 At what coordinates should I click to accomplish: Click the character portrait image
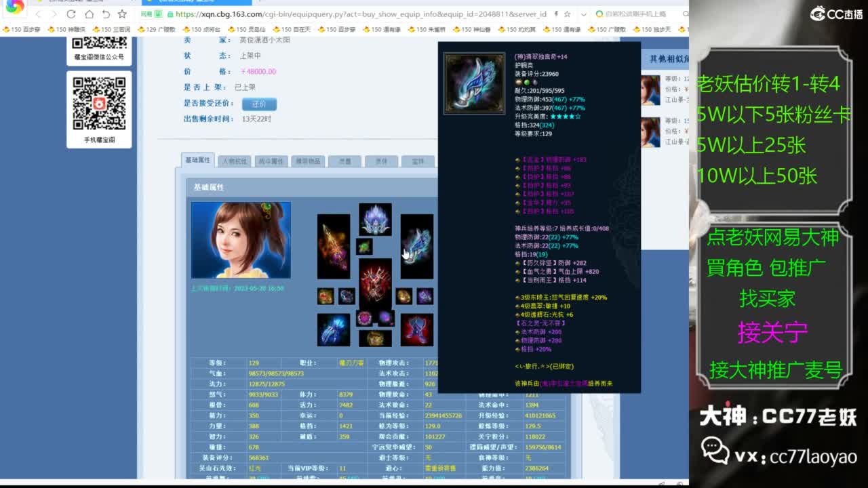pos(241,240)
